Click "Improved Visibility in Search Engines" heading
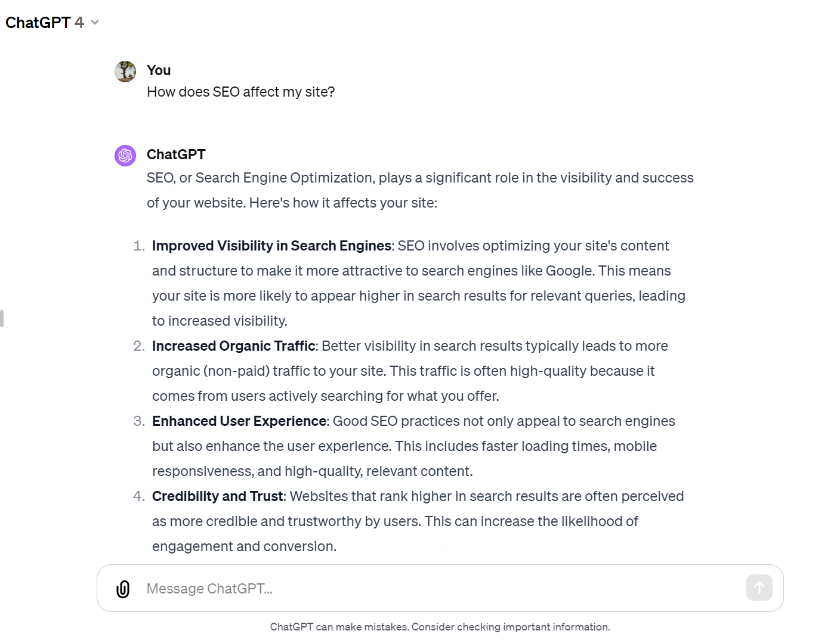Image resolution: width=840 pixels, height=640 pixels. click(x=271, y=246)
